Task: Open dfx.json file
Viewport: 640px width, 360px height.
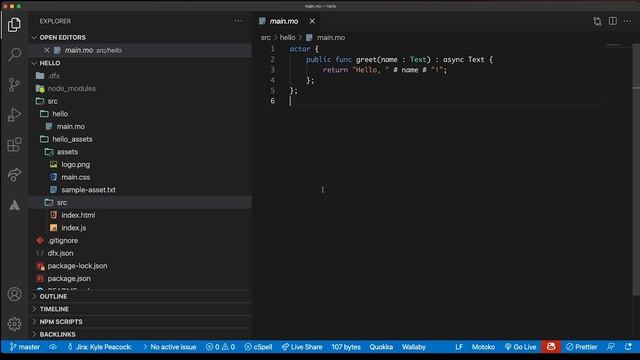Action: point(141,253)
